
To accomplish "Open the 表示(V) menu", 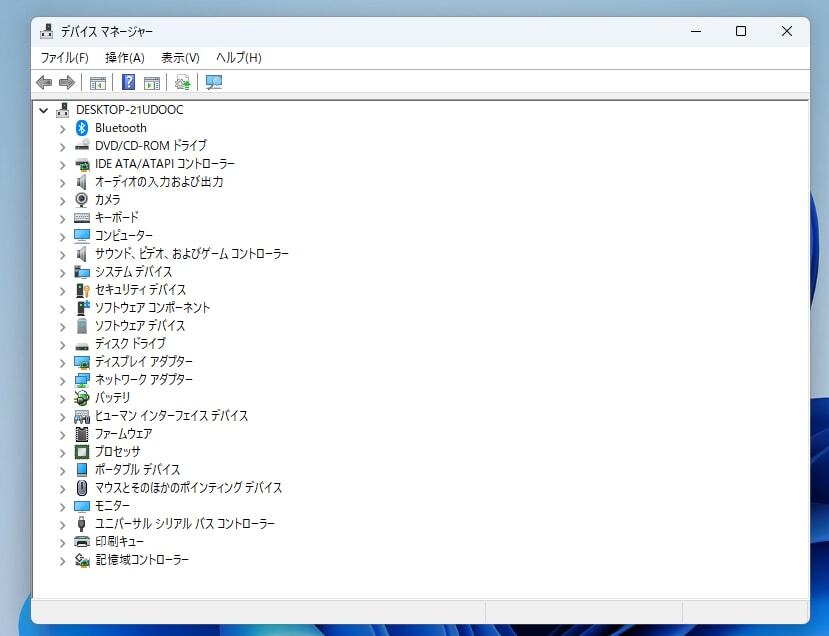I will point(180,58).
